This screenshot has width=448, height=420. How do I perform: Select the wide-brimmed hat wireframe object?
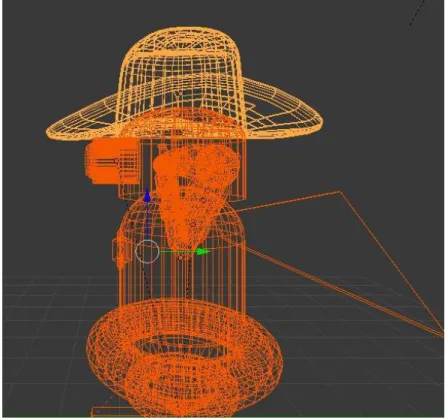coord(184,83)
